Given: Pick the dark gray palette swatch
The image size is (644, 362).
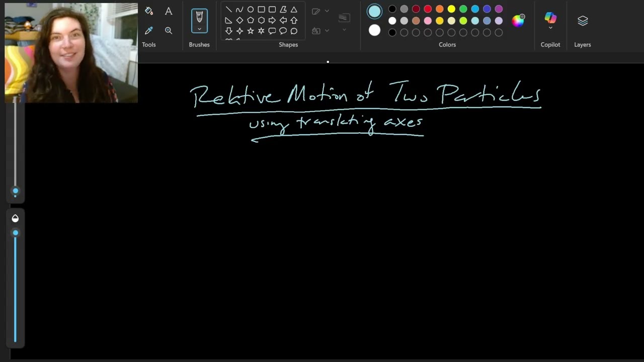Looking at the screenshot, I should tap(404, 9).
